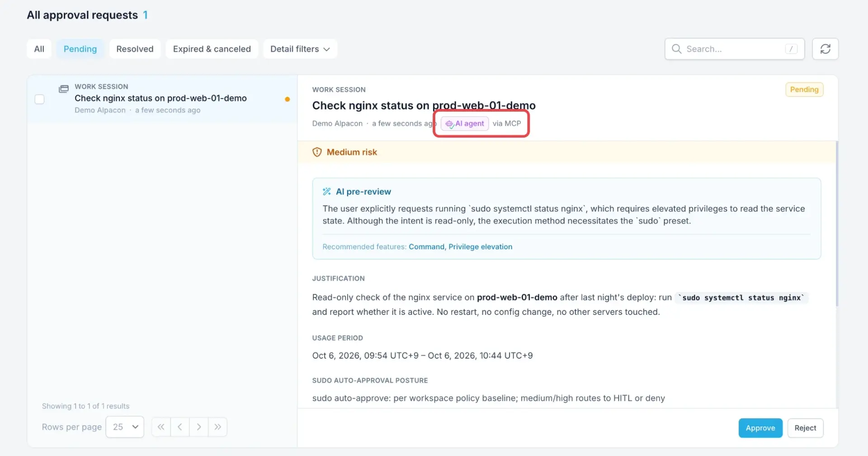
Task: Click the detail panel vertical scrollbar
Action: (836, 224)
